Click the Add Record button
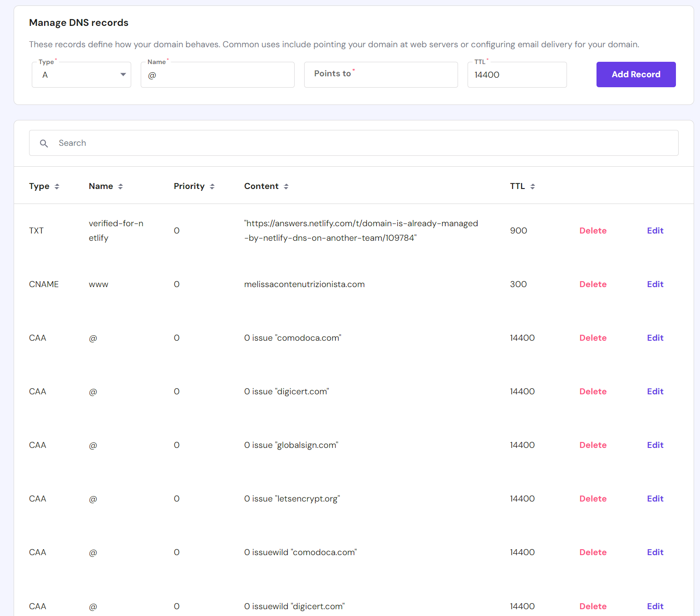700x616 pixels. click(636, 75)
